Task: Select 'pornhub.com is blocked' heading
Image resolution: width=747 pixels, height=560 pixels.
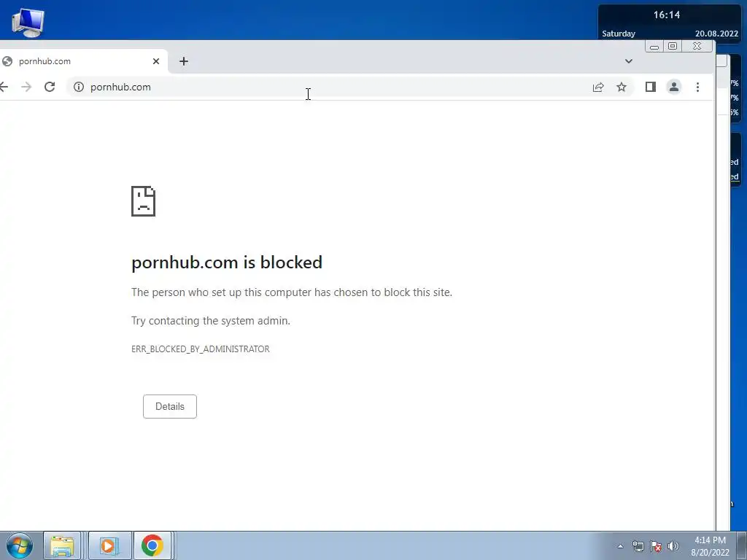Action: click(227, 262)
